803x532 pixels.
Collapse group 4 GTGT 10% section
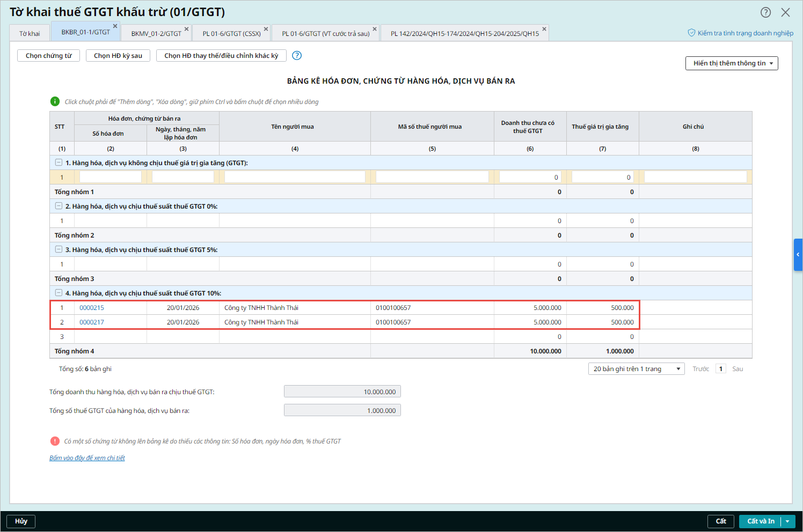(x=59, y=293)
